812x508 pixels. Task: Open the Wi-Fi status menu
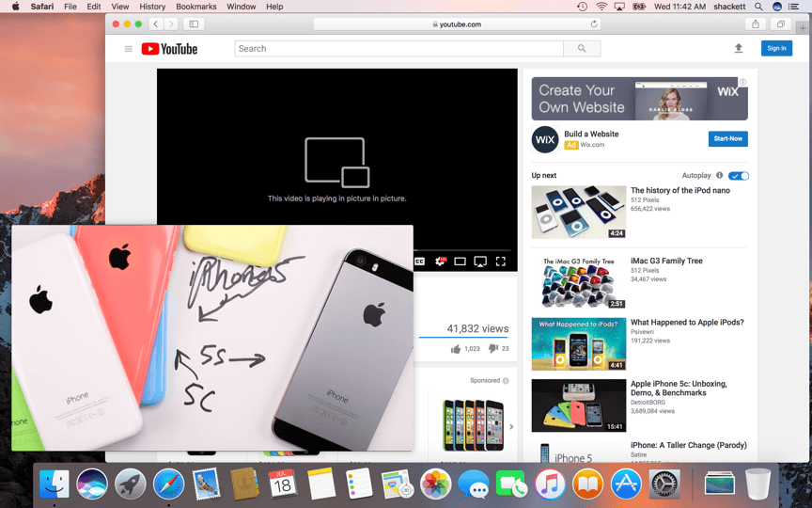(x=601, y=7)
